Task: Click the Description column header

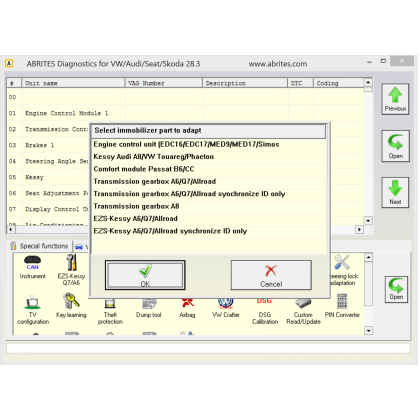Action: (x=245, y=83)
